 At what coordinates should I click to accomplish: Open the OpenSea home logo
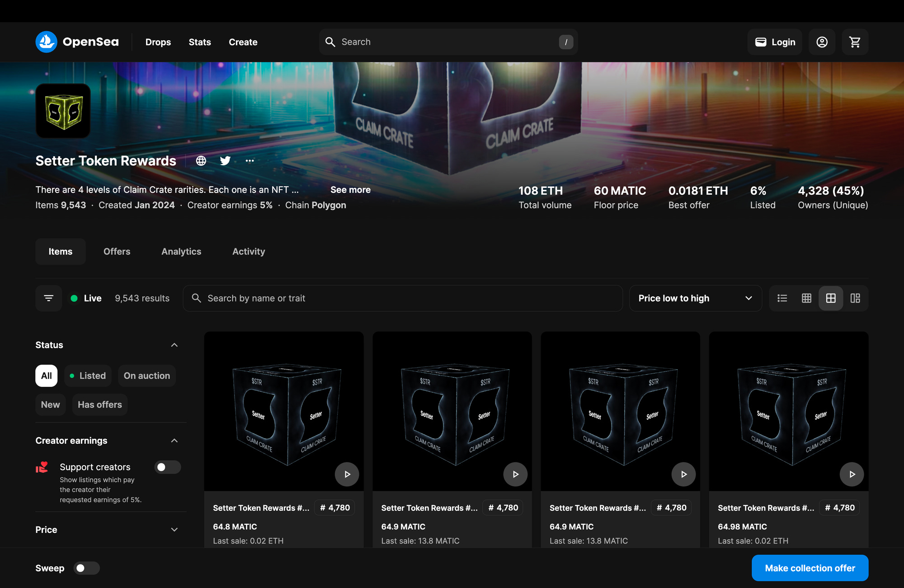click(77, 42)
